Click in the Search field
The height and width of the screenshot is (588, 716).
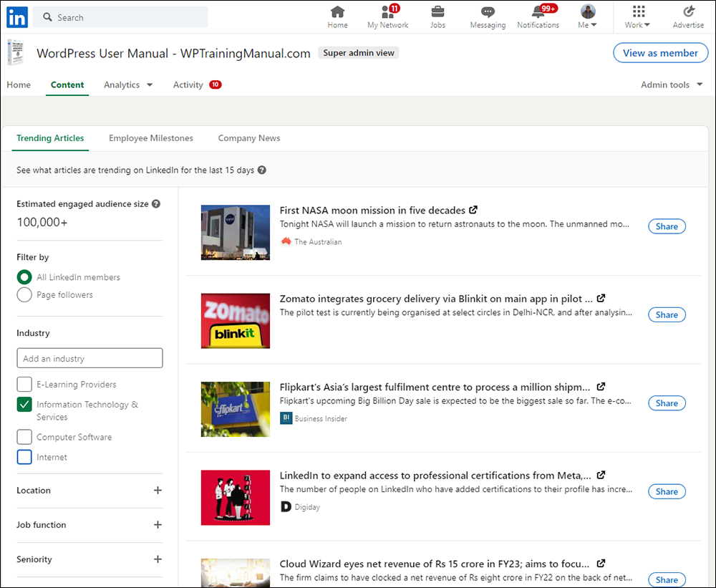tap(120, 17)
